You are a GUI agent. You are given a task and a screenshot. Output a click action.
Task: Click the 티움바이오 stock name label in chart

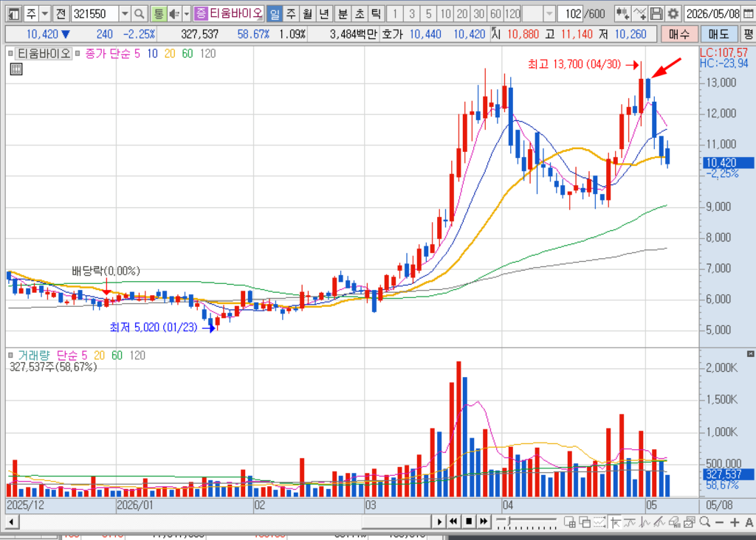coord(44,53)
